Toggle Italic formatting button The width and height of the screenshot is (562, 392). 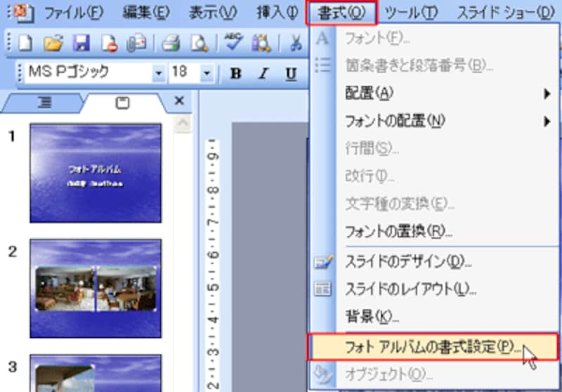(x=263, y=73)
